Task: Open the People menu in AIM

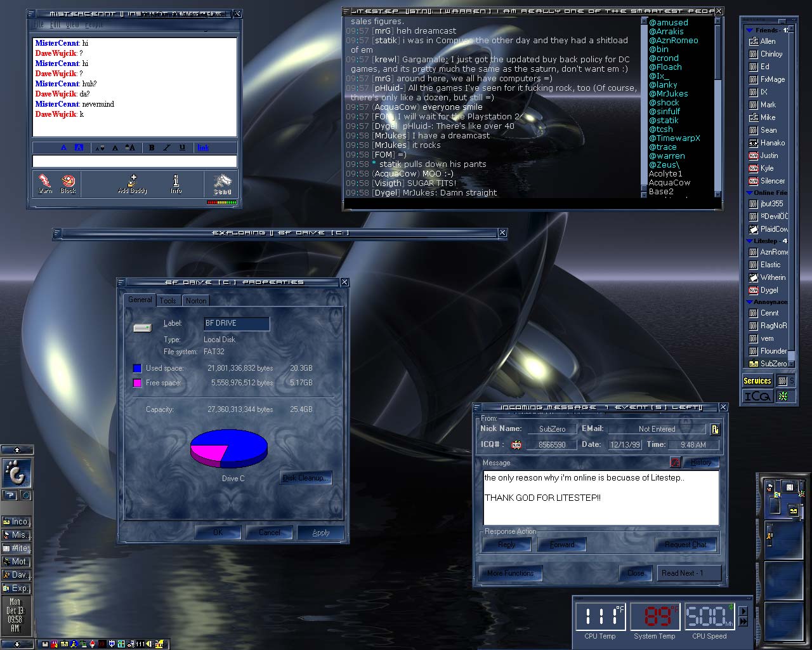Action: (x=93, y=25)
